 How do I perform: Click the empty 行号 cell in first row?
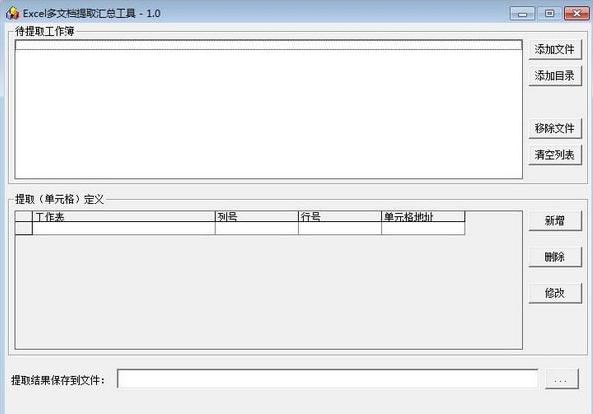click(x=340, y=228)
